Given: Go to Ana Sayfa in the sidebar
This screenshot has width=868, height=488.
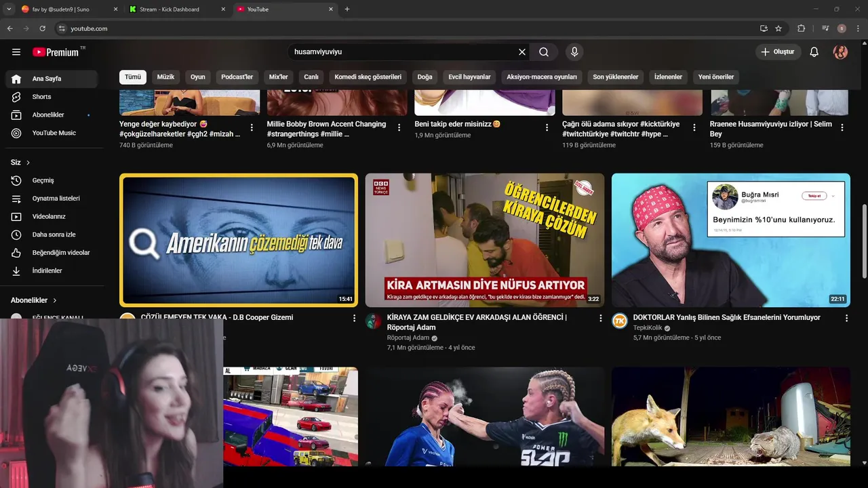Looking at the screenshot, I should pos(52,79).
